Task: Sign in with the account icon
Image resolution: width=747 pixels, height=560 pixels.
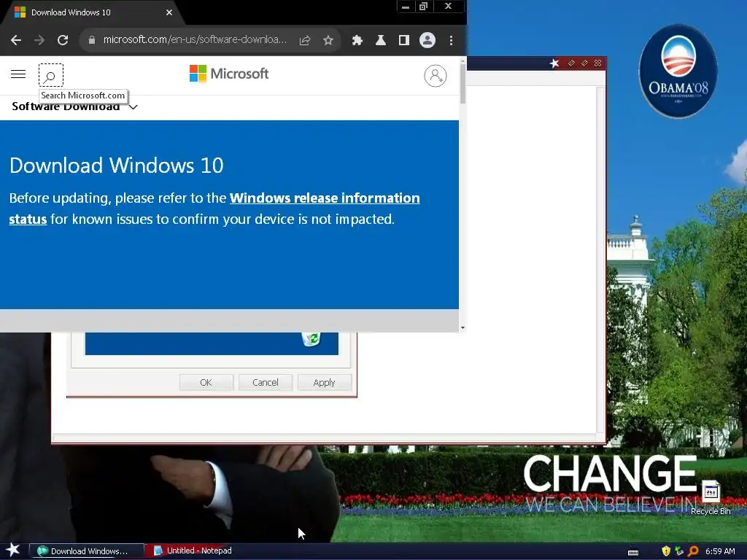Action: [436, 75]
